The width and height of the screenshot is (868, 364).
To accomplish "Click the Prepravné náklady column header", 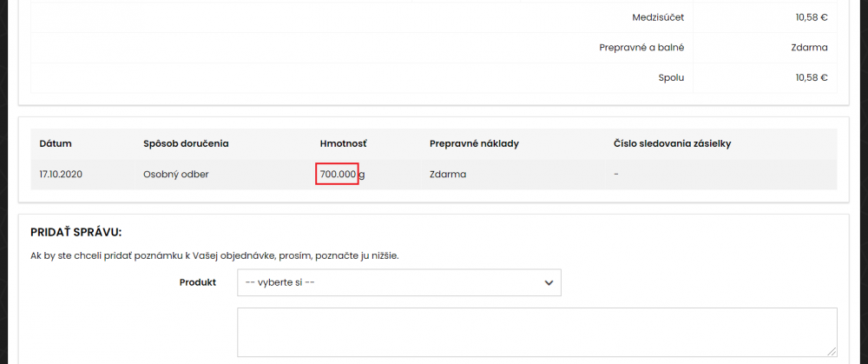I will 474,144.
